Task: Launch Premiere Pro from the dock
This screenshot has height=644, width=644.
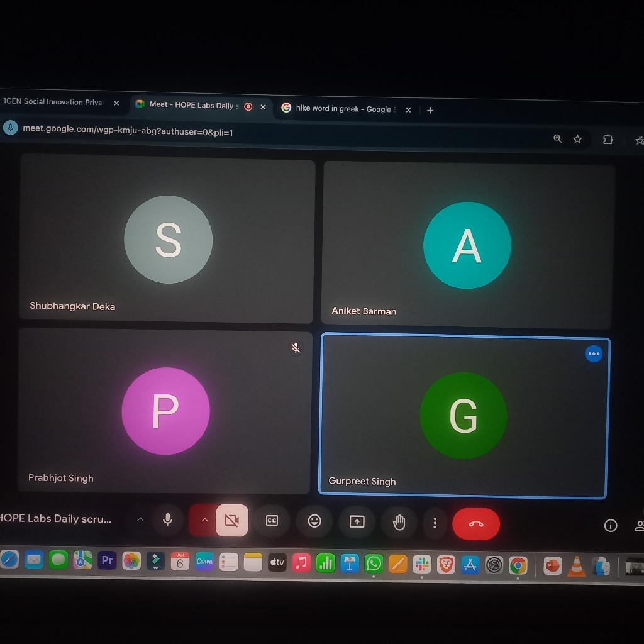Action: 107,560
